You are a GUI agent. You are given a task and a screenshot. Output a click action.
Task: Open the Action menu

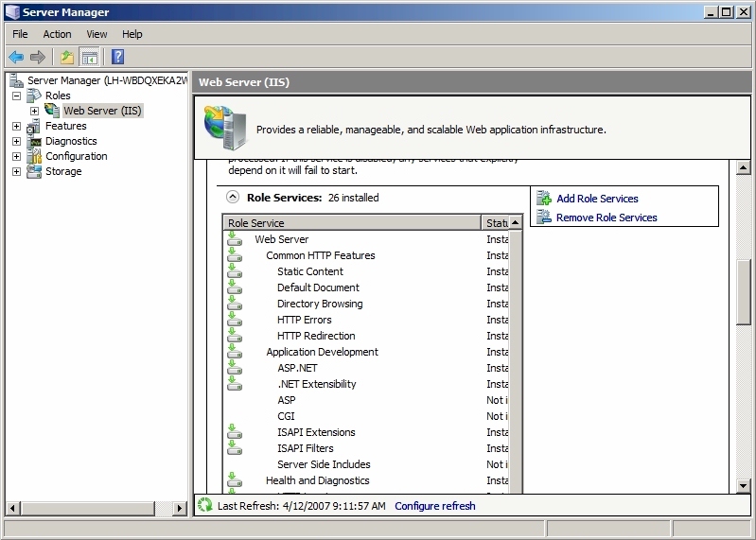tap(57, 34)
